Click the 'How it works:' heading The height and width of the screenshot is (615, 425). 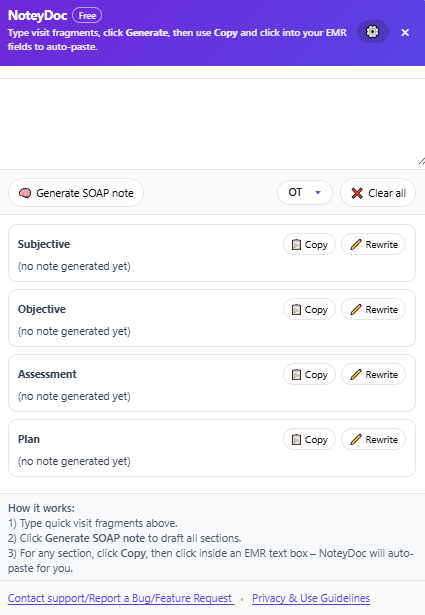click(x=41, y=508)
